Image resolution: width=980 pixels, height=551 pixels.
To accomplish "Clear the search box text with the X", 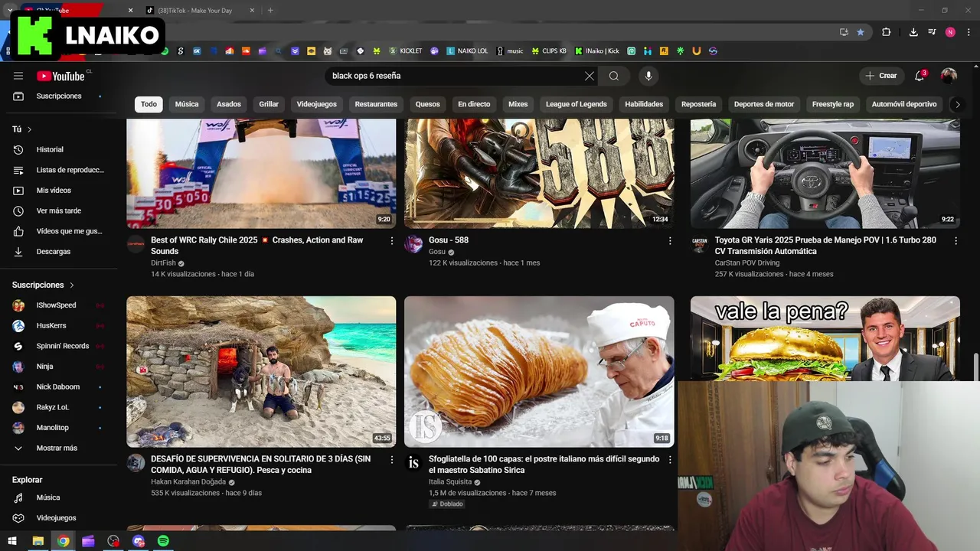I will [x=589, y=76].
